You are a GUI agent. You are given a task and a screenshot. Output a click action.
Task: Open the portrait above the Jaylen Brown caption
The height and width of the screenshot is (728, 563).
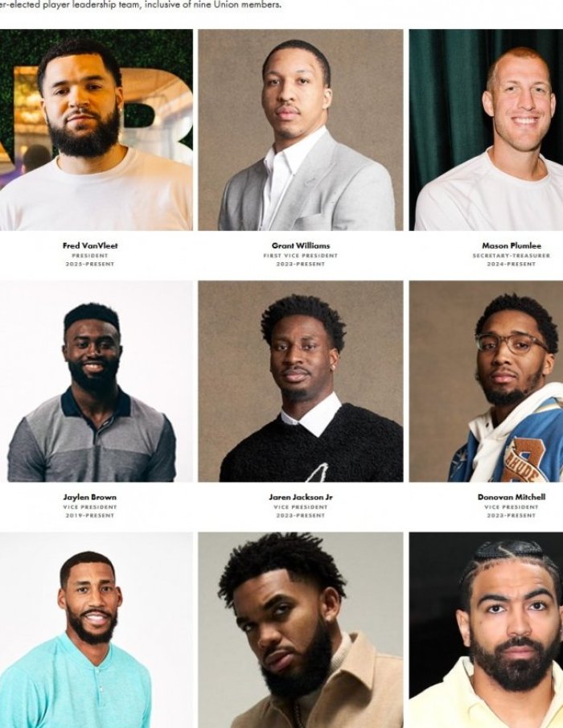96,381
